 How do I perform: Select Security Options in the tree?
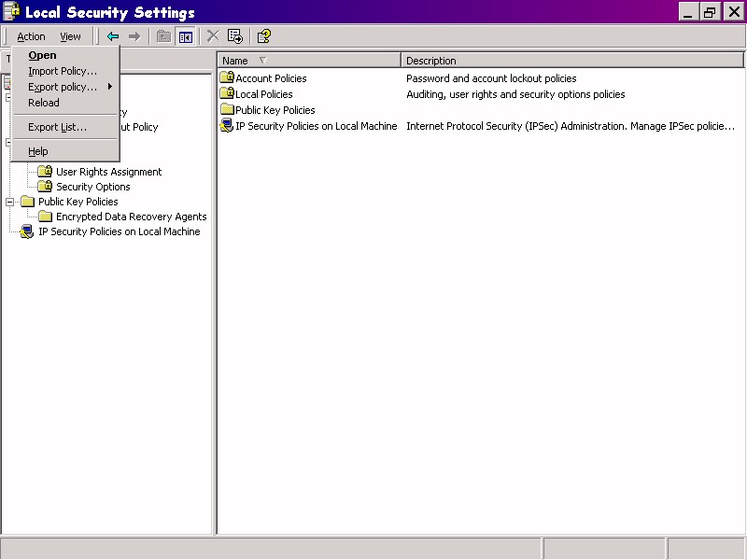92,187
